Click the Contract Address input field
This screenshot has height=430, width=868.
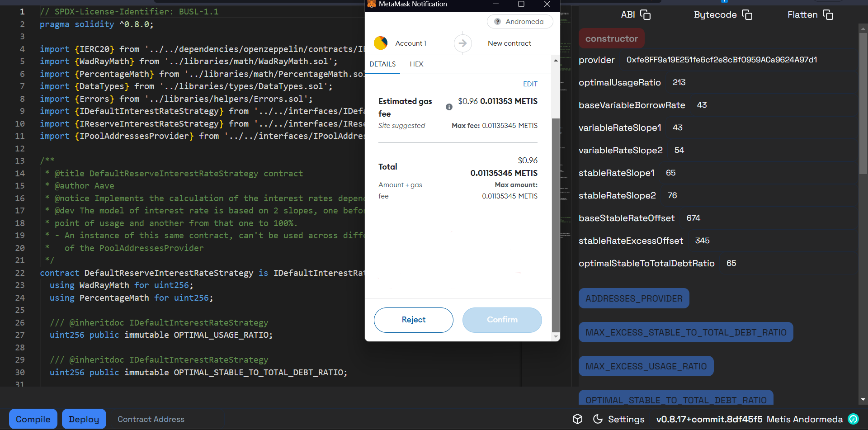tap(167, 419)
